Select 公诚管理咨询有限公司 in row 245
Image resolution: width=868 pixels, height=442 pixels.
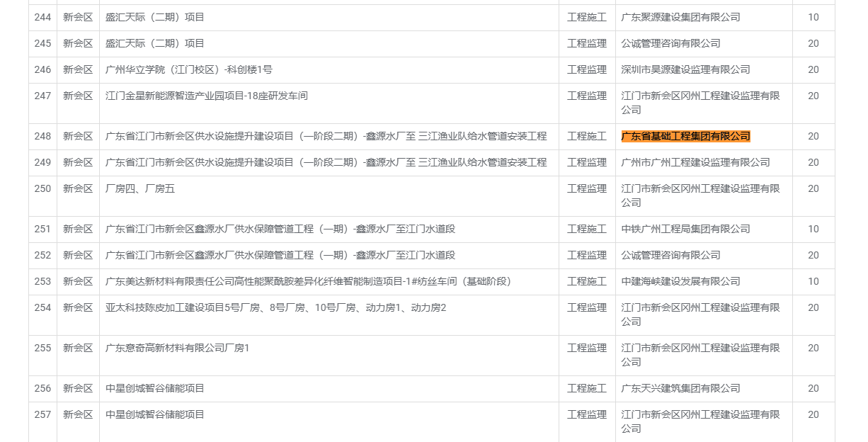(670, 43)
